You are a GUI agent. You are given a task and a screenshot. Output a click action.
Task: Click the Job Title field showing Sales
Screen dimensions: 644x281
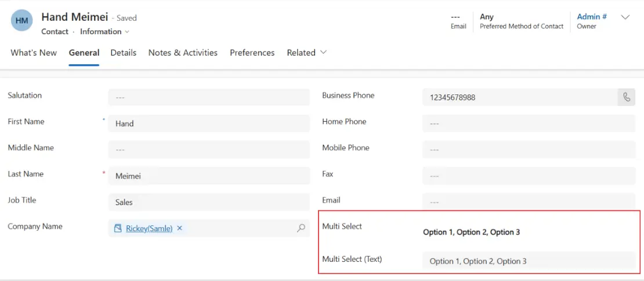click(x=209, y=202)
